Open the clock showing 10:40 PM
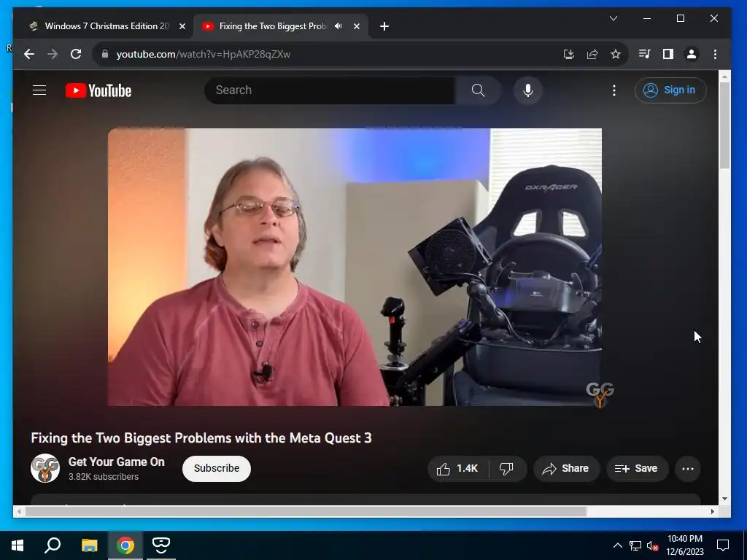Screen dimensions: 747x560 pos(684,545)
